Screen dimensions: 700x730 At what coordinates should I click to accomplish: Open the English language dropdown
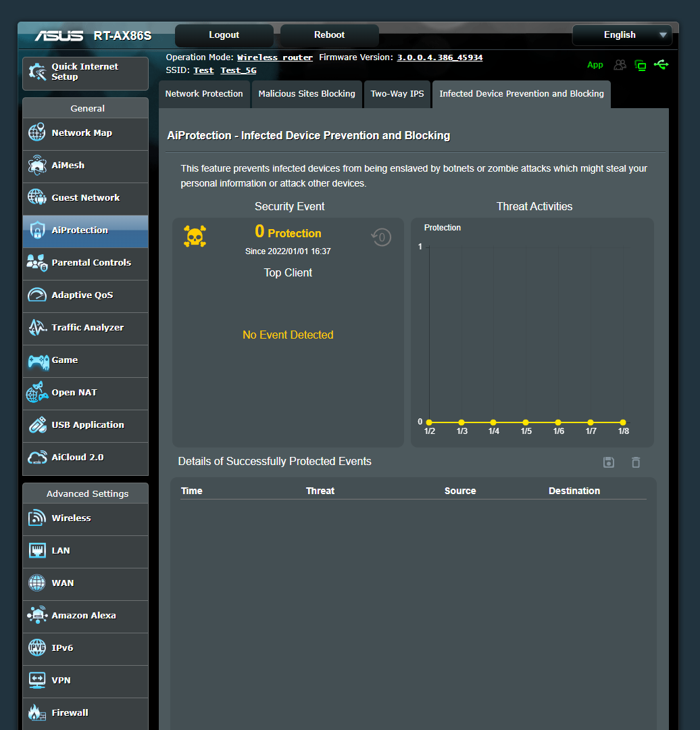[x=621, y=34]
